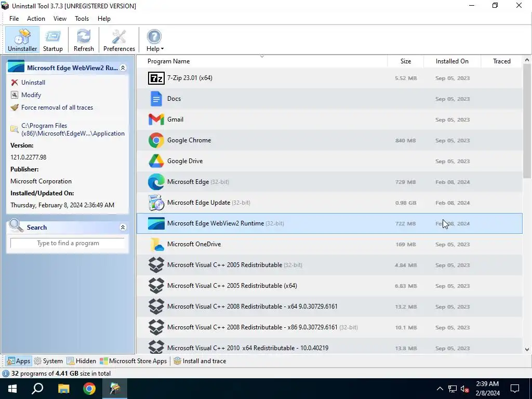Launch Chrome from the taskbar
The height and width of the screenshot is (399, 532).
tap(89, 389)
